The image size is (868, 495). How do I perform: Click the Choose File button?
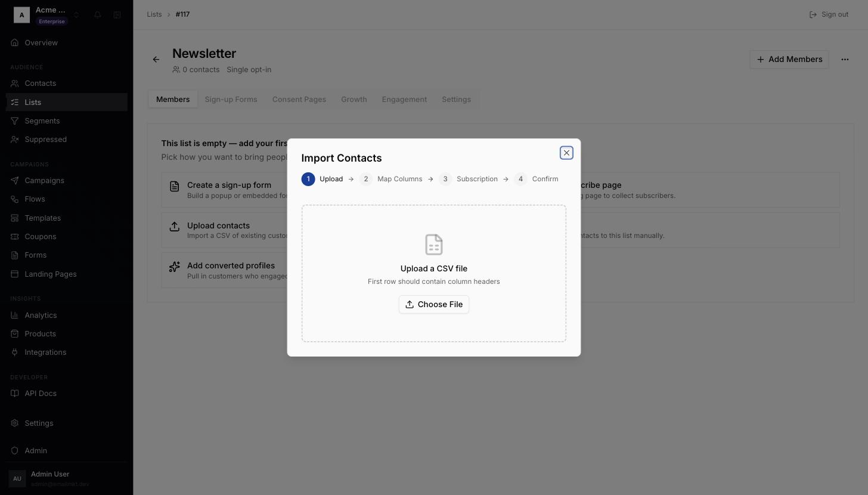point(434,304)
